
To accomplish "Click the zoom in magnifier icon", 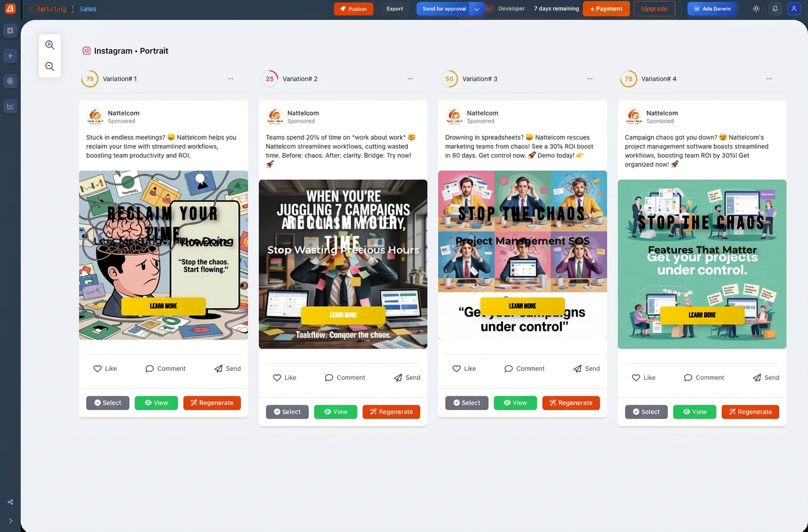I will 50,45.
